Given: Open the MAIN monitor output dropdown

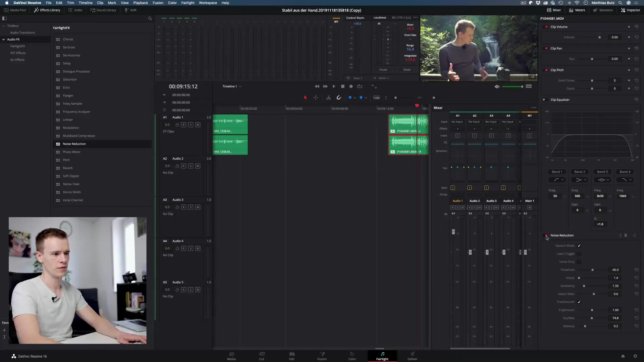Looking at the screenshot, I should coord(384,78).
